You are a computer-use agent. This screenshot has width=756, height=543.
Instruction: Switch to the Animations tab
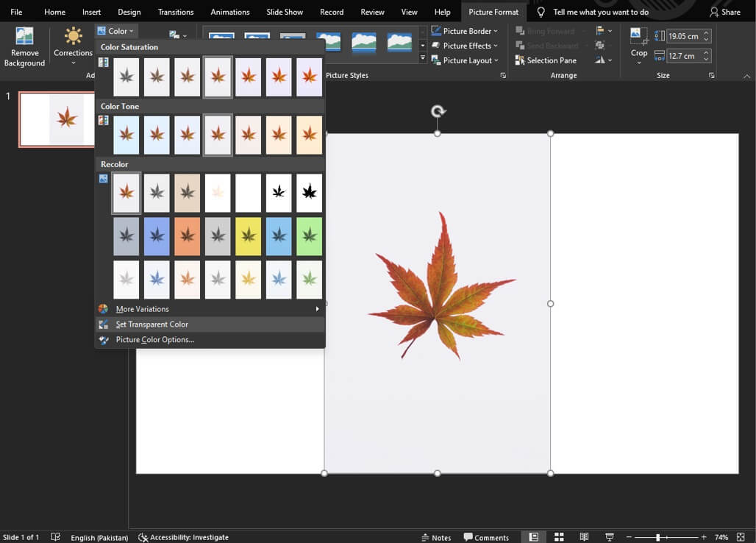[x=229, y=12]
